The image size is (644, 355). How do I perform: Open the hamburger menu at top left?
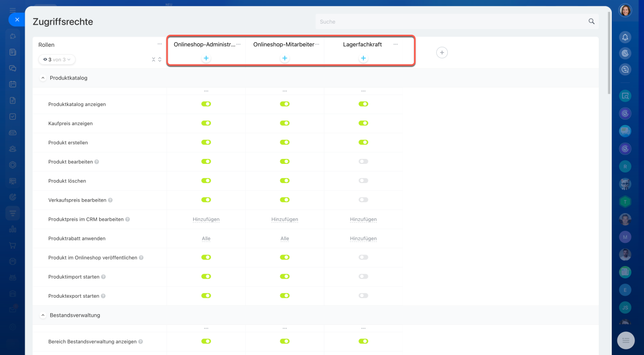(13, 10)
